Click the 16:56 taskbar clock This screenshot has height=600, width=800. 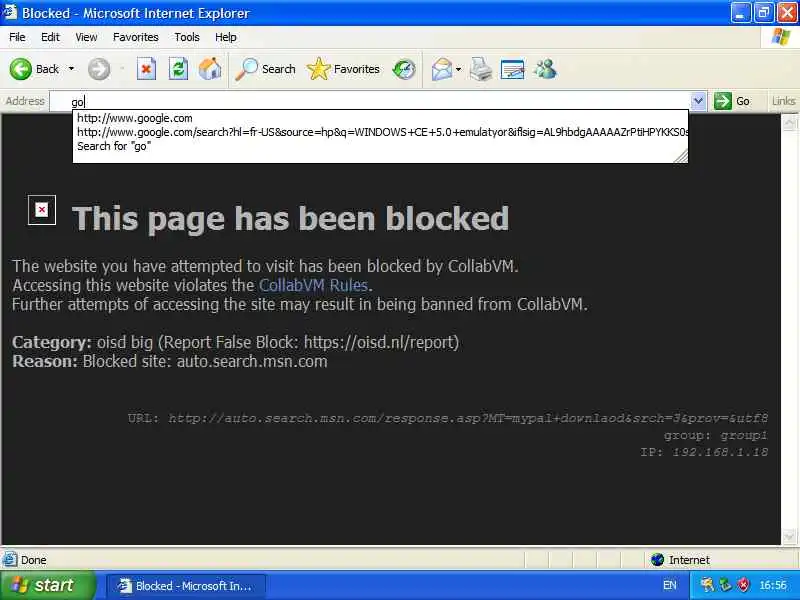(x=772, y=585)
